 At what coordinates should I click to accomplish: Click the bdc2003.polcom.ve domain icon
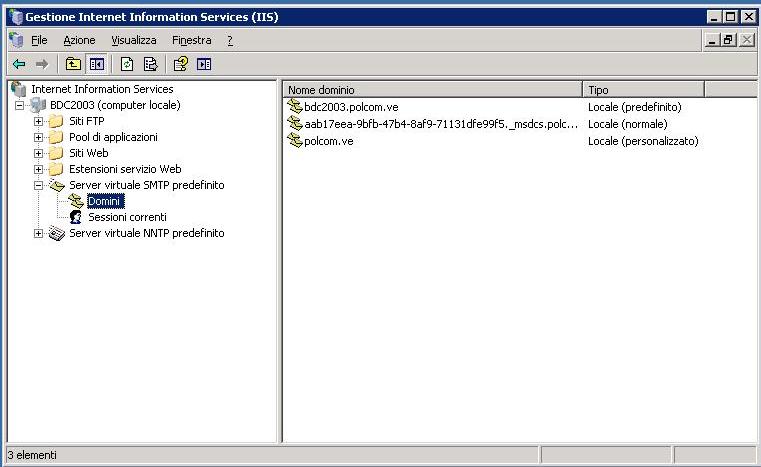point(295,106)
